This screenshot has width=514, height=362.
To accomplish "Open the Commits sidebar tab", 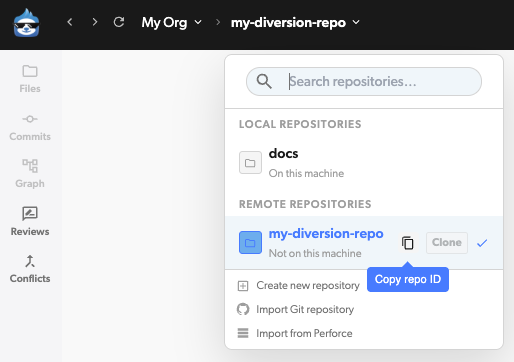I will coord(30,127).
